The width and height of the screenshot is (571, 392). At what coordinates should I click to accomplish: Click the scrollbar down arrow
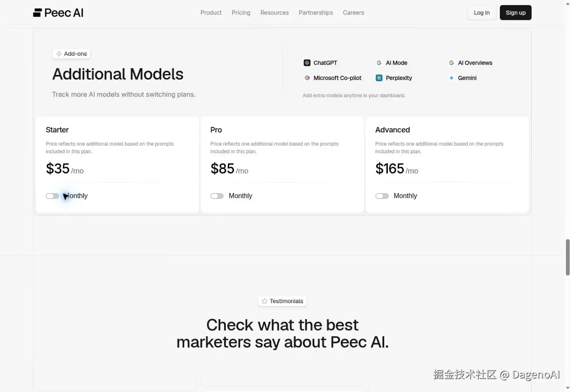point(568,388)
